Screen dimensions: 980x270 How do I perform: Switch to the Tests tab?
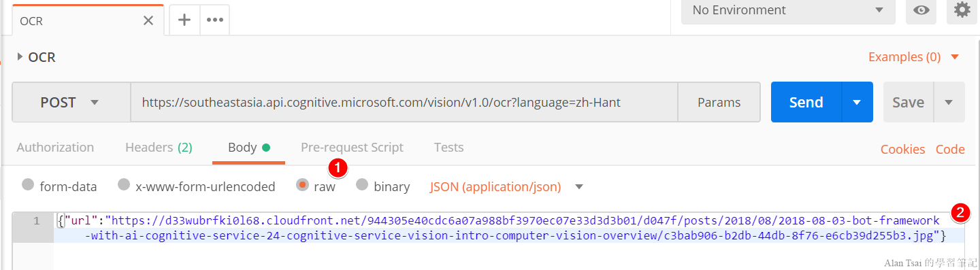(x=448, y=148)
